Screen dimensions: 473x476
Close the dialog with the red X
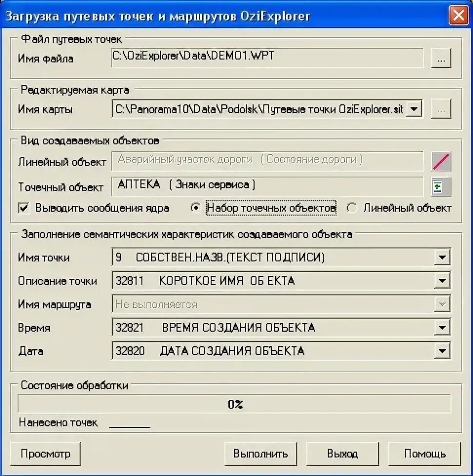click(x=458, y=16)
